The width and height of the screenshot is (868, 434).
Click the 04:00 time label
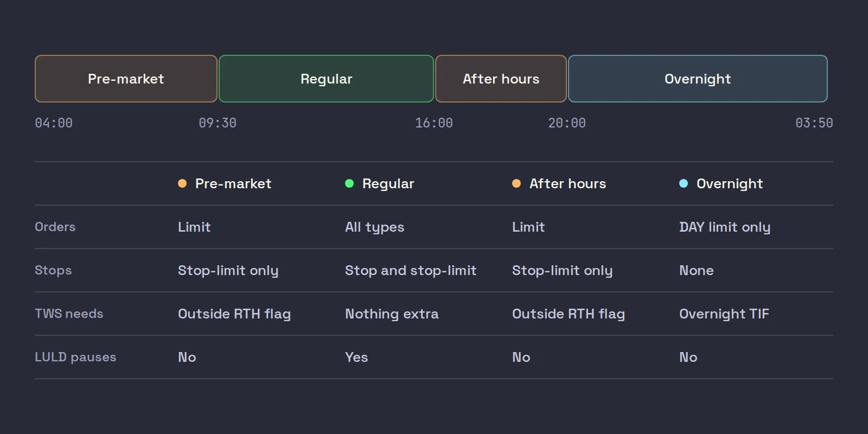tap(54, 123)
